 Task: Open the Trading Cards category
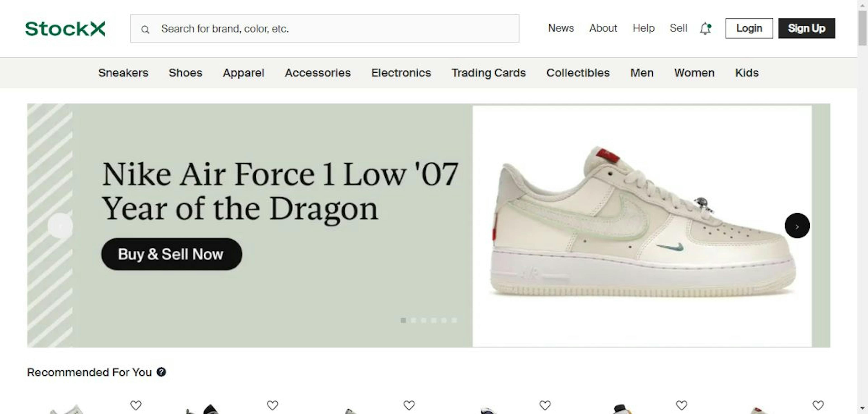coord(488,72)
